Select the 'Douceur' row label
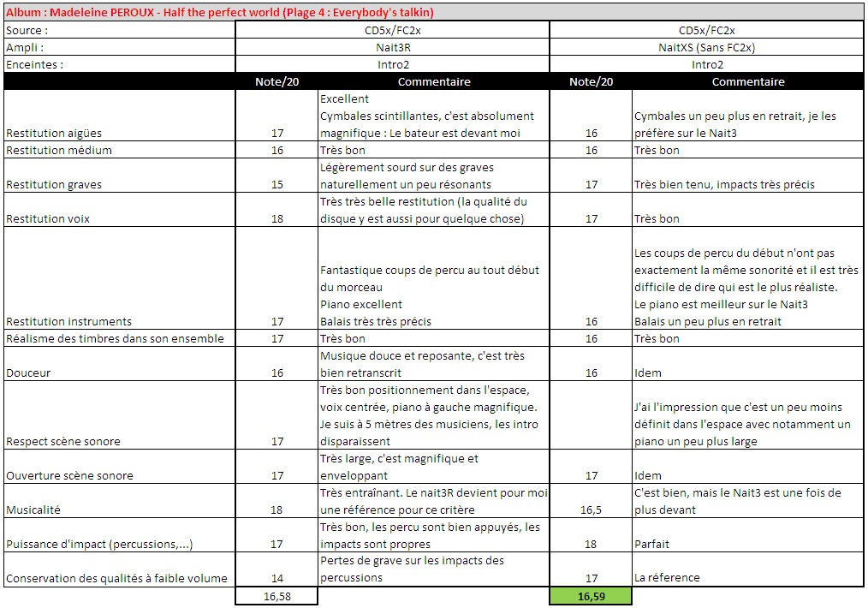This screenshot has height=608, width=868. click(x=120, y=363)
